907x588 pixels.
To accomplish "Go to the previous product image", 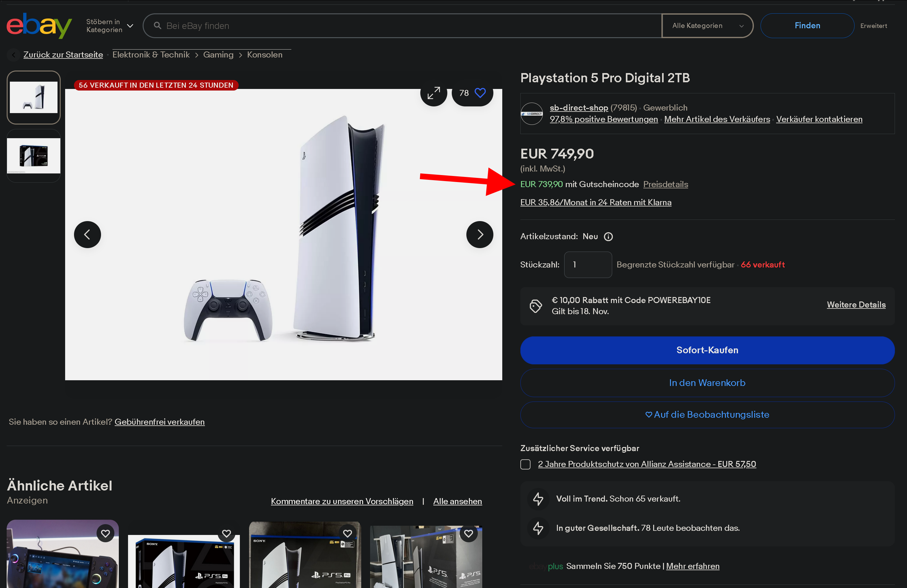I will 87,234.
